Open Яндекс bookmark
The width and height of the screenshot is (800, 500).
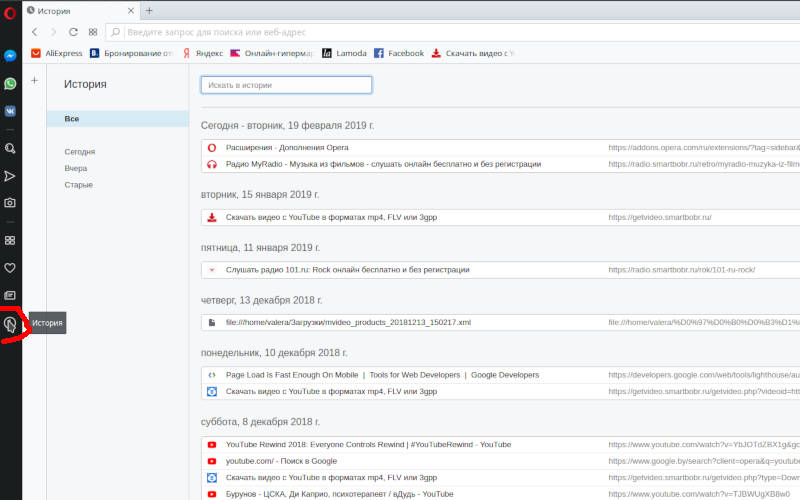point(203,53)
